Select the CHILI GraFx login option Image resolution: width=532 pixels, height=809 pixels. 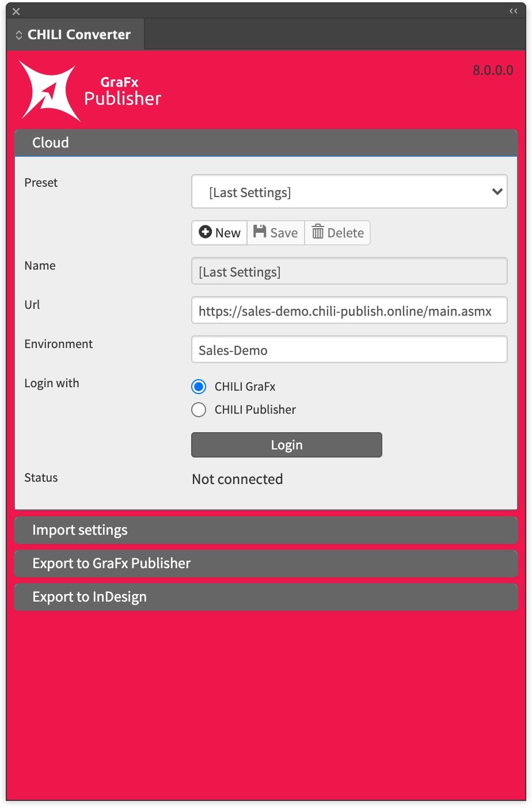pos(199,387)
